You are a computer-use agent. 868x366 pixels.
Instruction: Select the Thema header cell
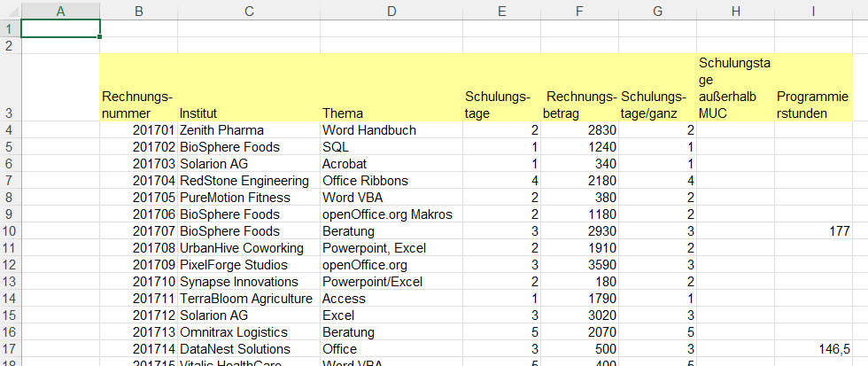tap(390, 113)
